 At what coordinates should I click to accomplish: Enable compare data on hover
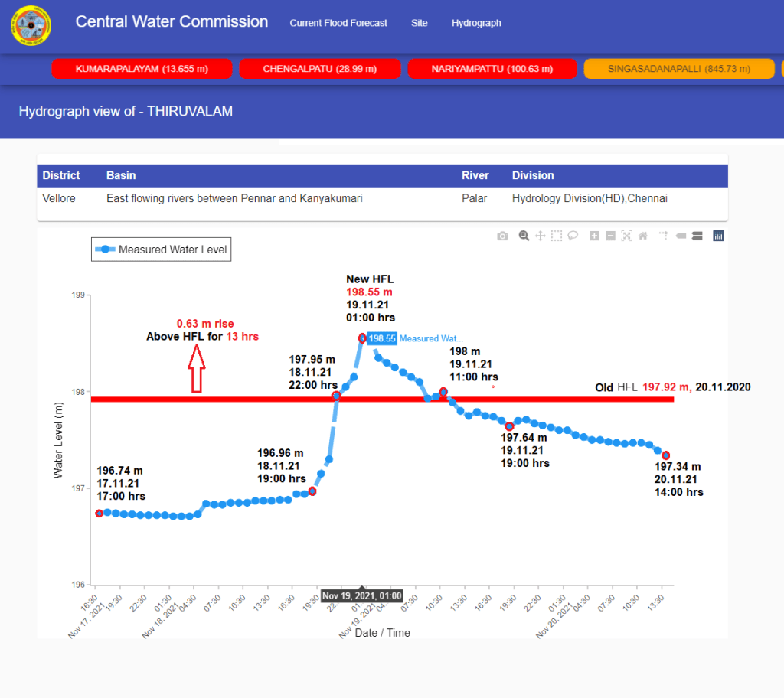(x=697, y=236)
